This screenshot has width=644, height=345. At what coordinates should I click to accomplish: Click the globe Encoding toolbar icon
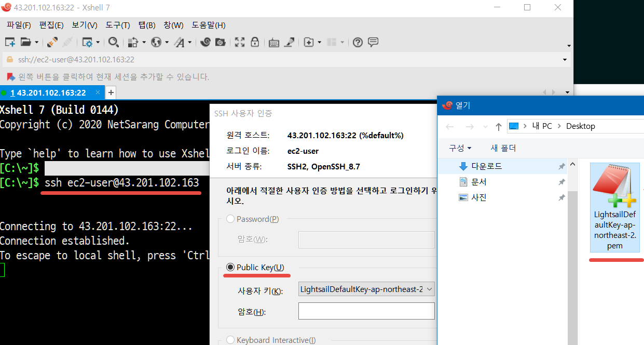point(156,43)
